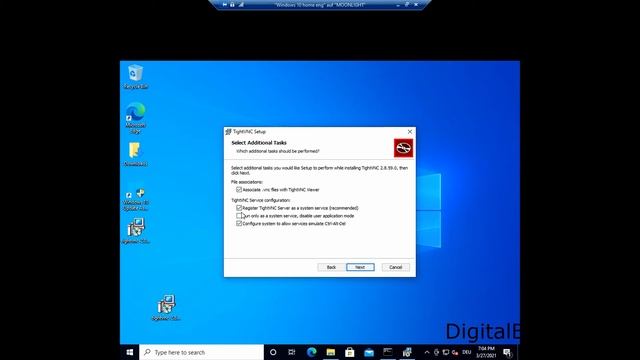Screen dimensions: 640x360
Task: Open the Windows Start menu
Action: tap(130, 352)
